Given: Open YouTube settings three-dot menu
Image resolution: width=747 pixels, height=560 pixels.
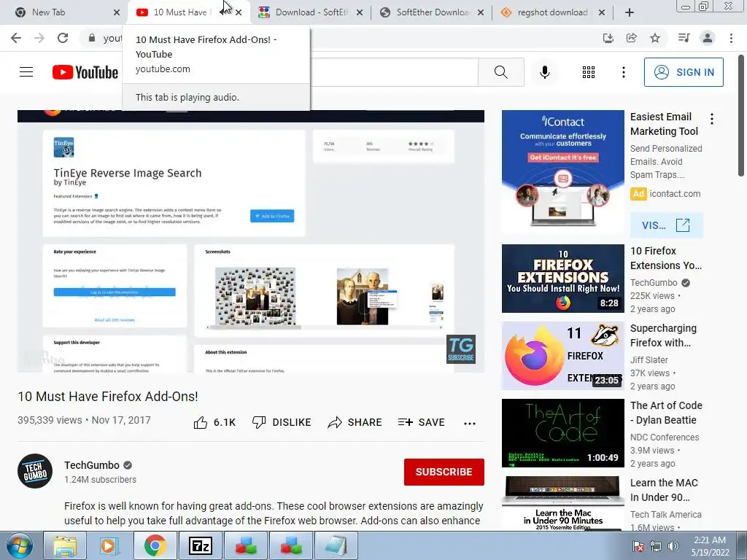Looking at the screenshot, I should [x=623, y=72].
